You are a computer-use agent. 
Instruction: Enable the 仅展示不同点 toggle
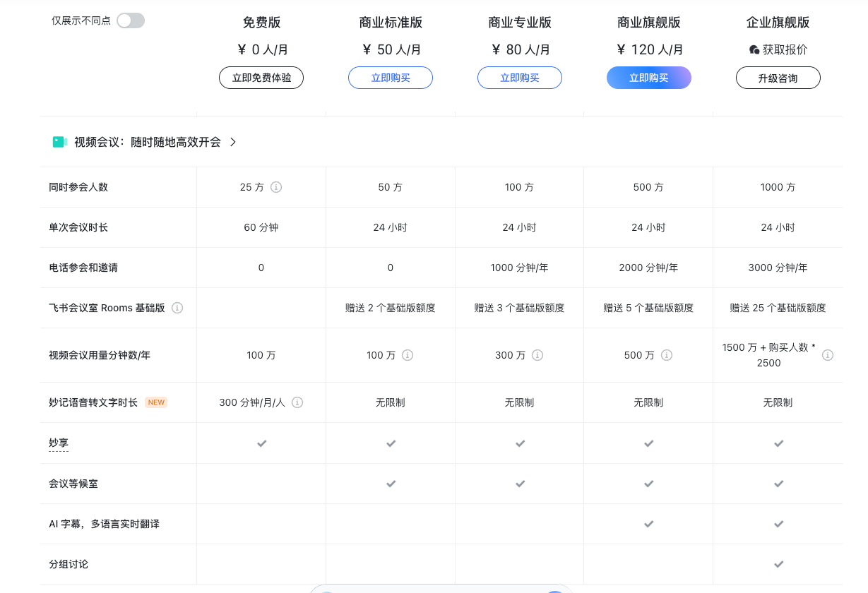click(x=130, y=21)
